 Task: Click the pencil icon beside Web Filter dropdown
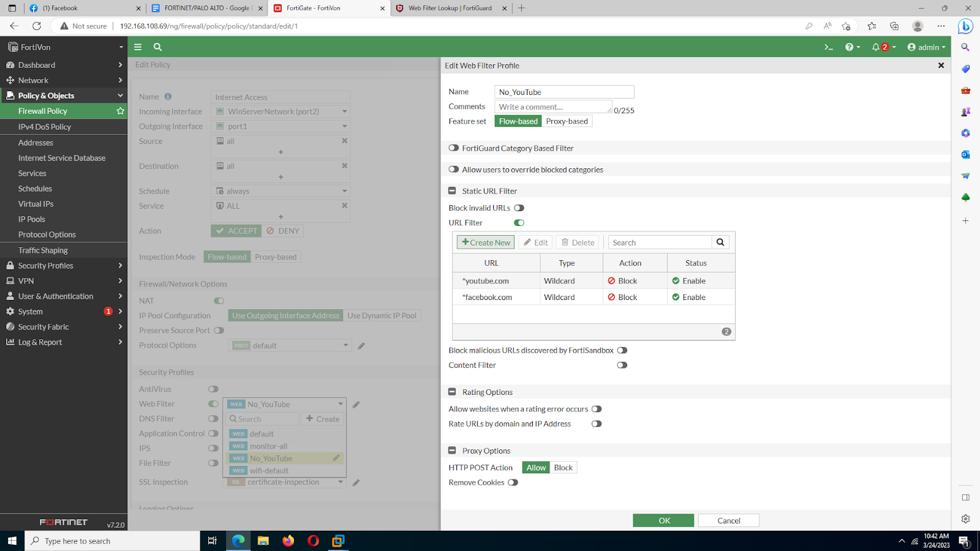point(356,405)
